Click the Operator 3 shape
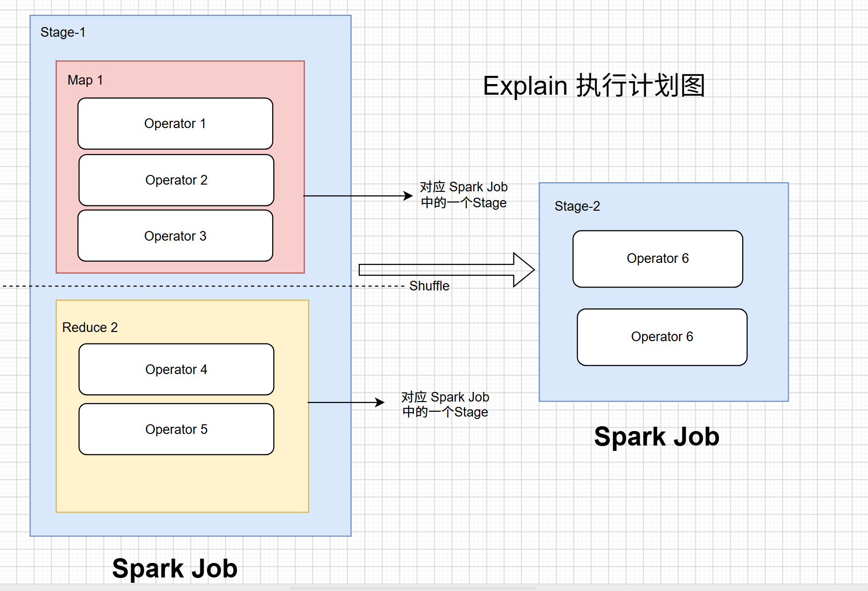The width and height of the screenshot is (868, 591). (175, 236)
